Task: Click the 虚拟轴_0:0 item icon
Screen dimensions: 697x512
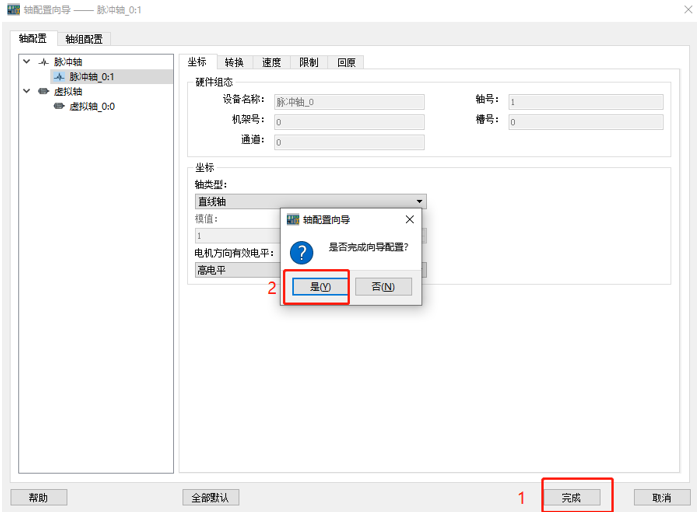Action: coord(59,106)
